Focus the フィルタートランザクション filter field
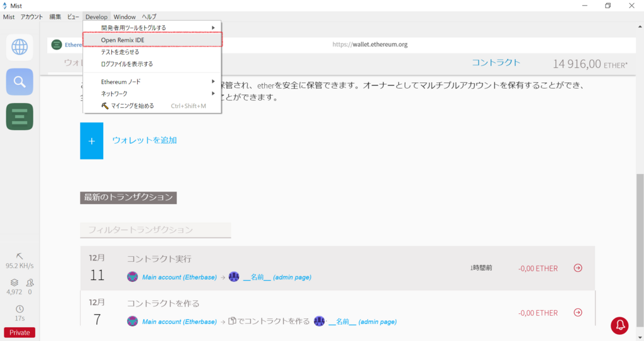Viewport: 644px width, 341px height. click(x=156, y=230)
